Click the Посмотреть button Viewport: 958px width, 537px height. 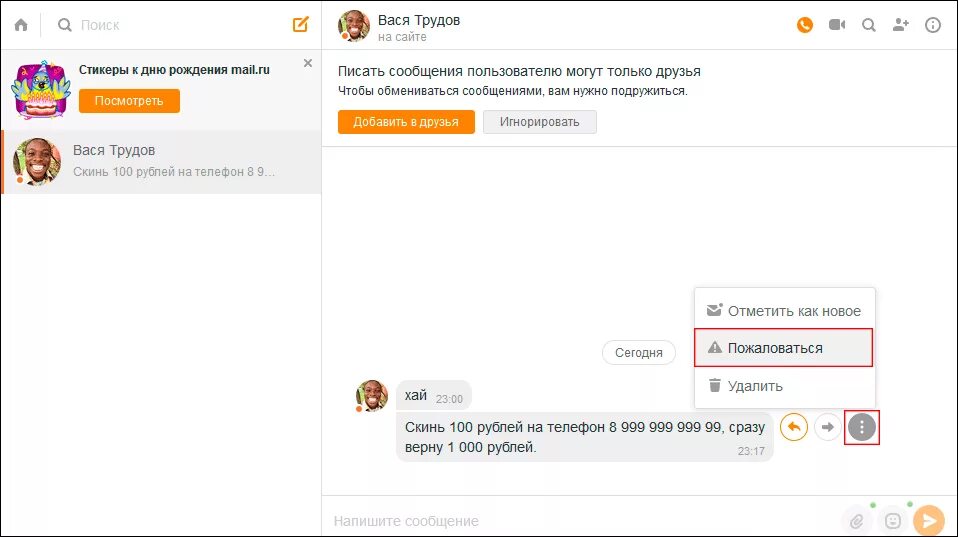click(x=129, y=101)
